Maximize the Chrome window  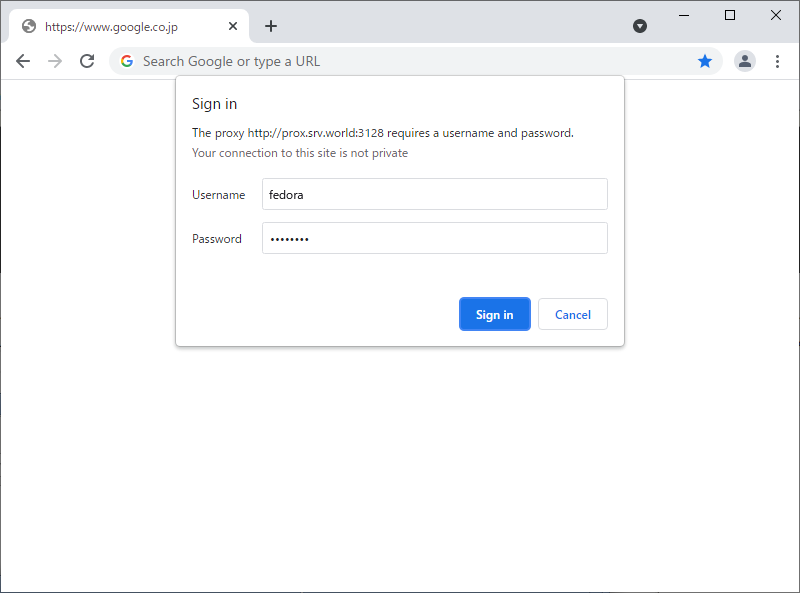(730, 15)
